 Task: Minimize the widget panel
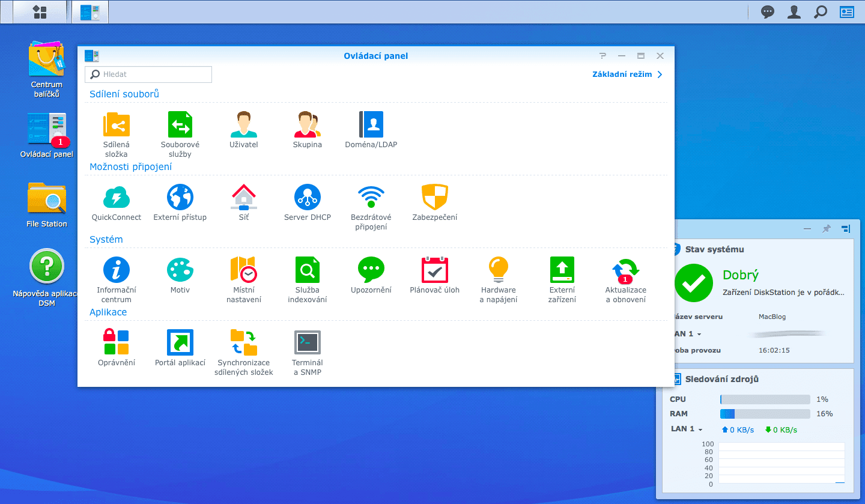(x=807, y=229)
